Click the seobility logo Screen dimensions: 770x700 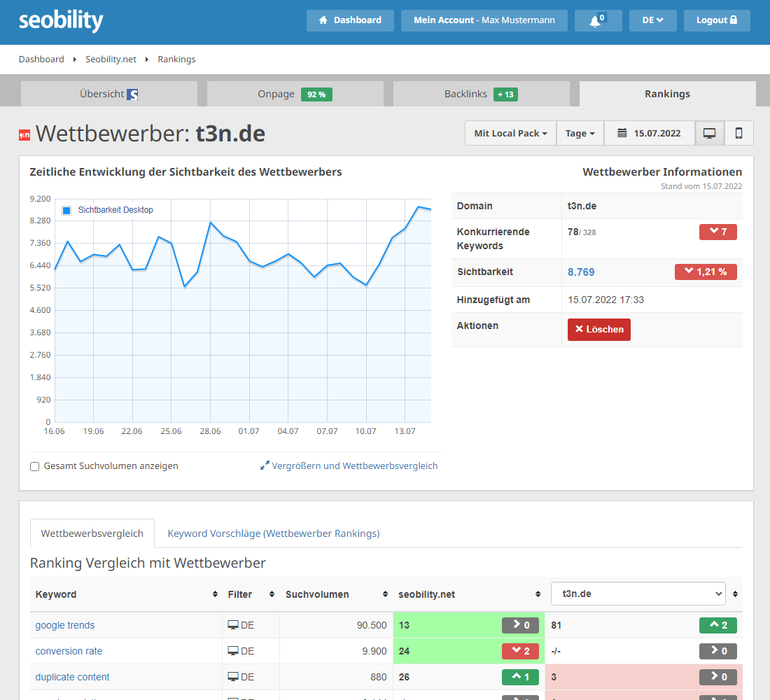[61, 20]
